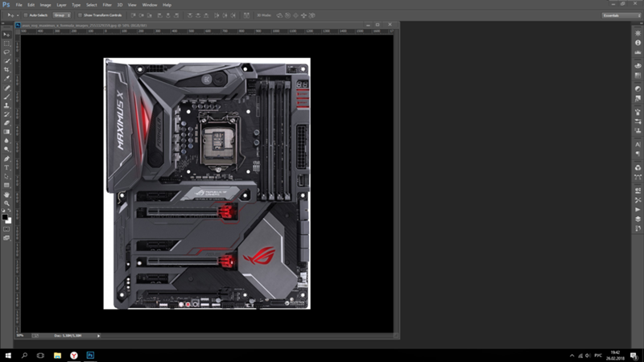
Task: Select the Rectangle shape tool
Action: pos(6,185)
